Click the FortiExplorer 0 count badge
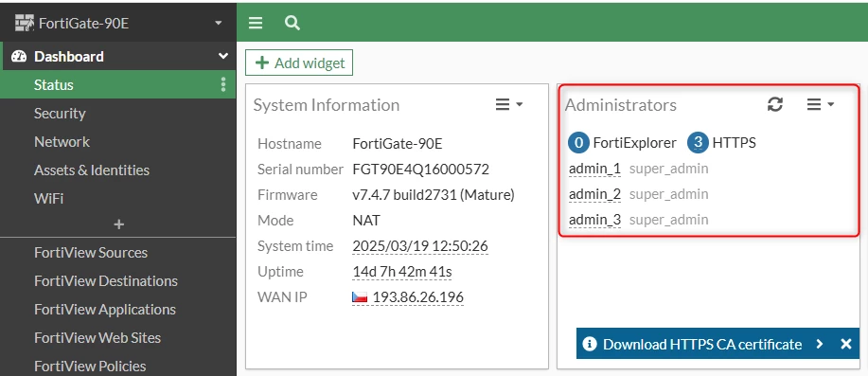This screenshot has width=868, height=376. tap(578, 143)
